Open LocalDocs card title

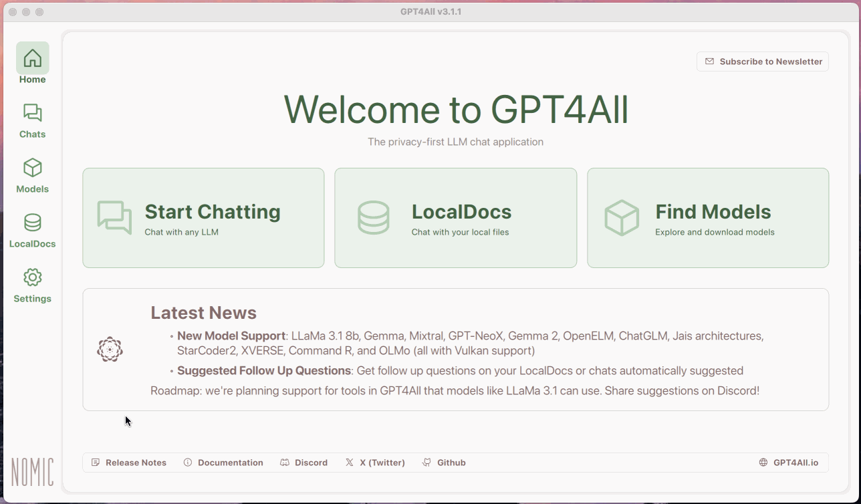pos(461,212)
